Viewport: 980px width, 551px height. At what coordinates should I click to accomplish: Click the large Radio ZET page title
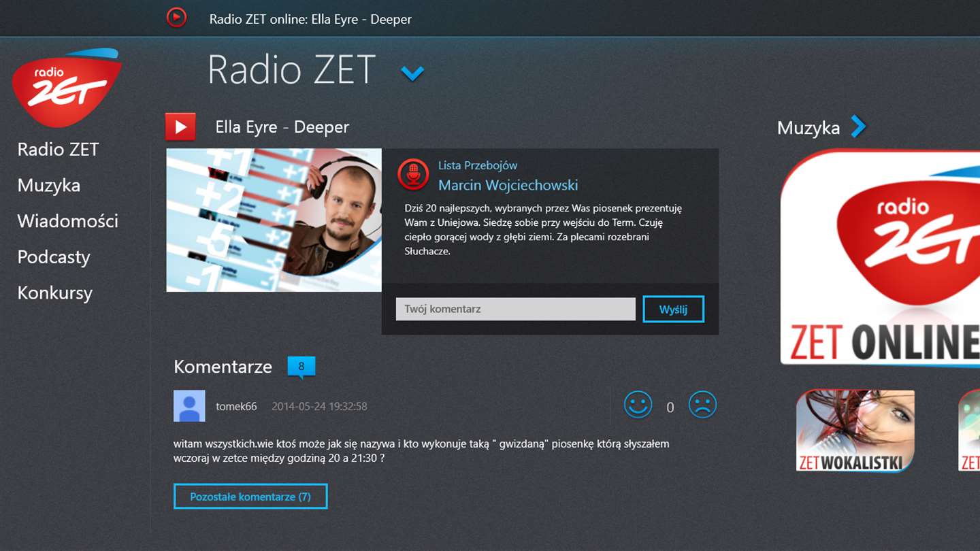[x=292, y=69]
